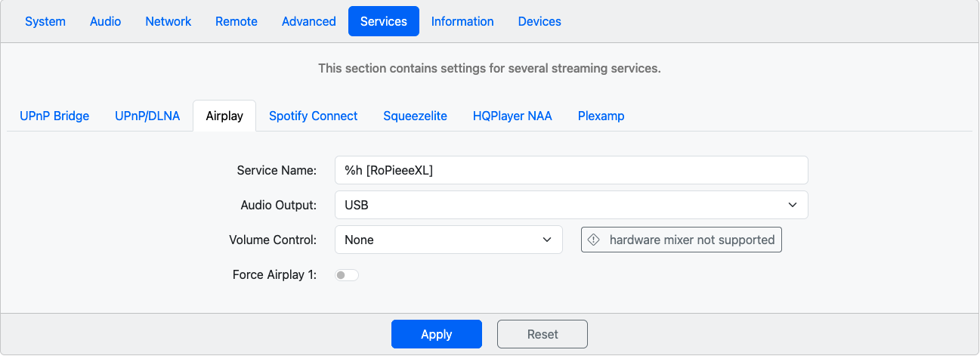Select the Spotify Connect sub-tab

pyautogui.click(x=314, y=116)
